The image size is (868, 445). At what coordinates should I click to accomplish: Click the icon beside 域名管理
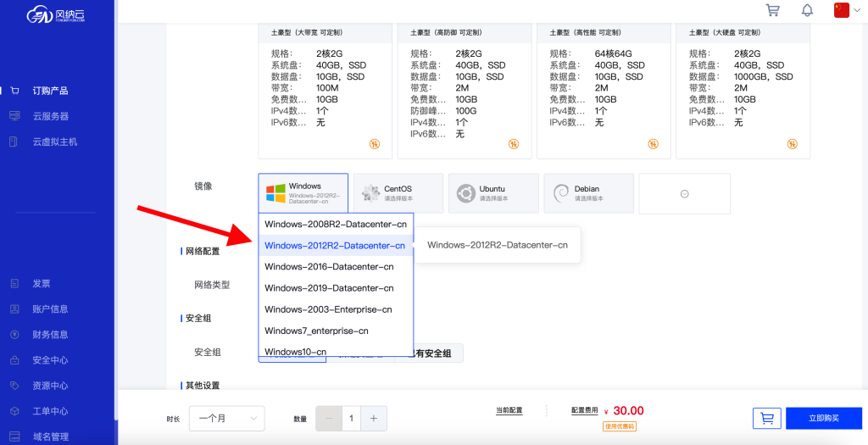pos(15,437)
